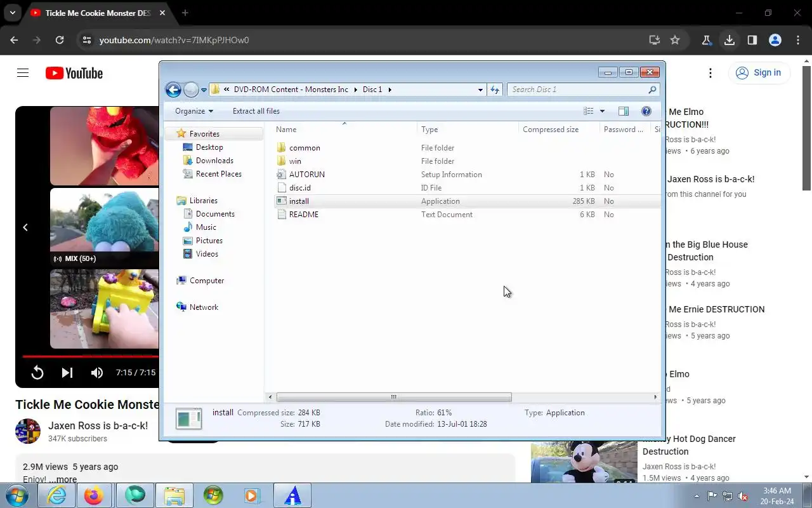Viewport: 812px width, 508px height.
Task: Reload the page in Chrome
Action: 60,40
